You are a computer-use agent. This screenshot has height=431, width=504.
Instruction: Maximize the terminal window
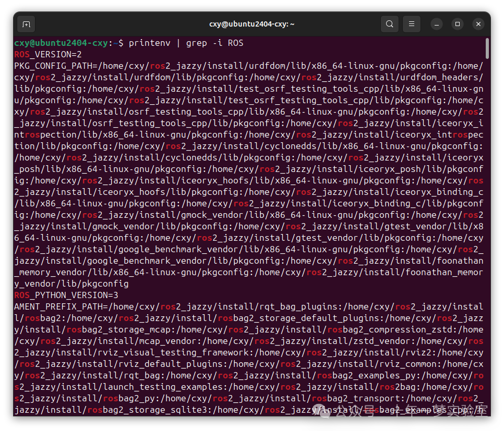pos(458,24)
